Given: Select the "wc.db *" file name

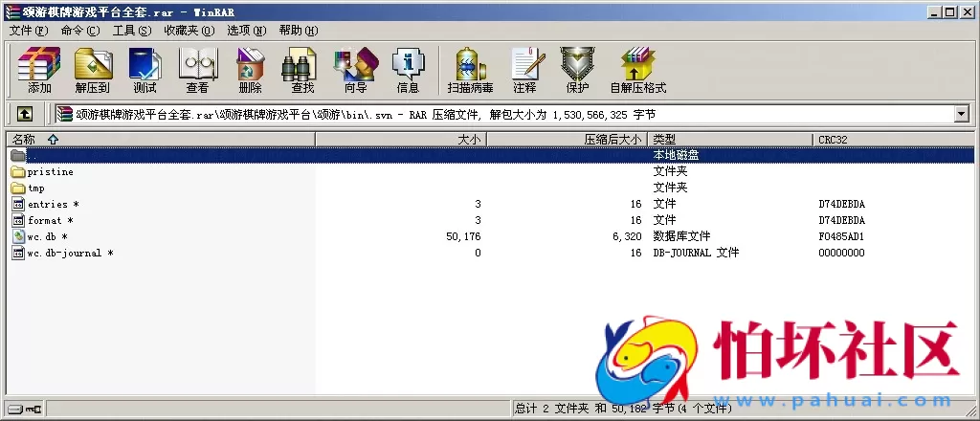Looking at the screenshot, I should click(x=47, y=236).
